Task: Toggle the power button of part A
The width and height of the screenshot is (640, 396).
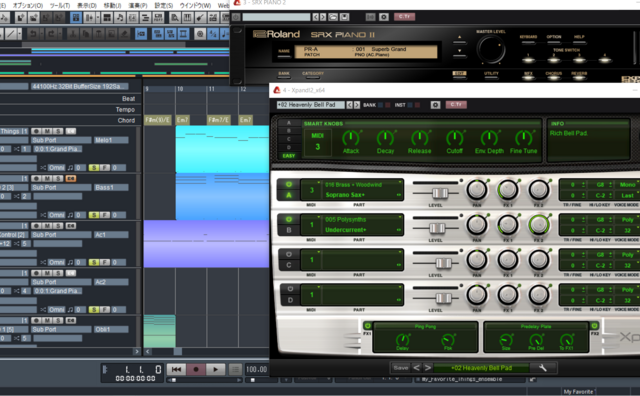Action: click(x=289, y=185)
